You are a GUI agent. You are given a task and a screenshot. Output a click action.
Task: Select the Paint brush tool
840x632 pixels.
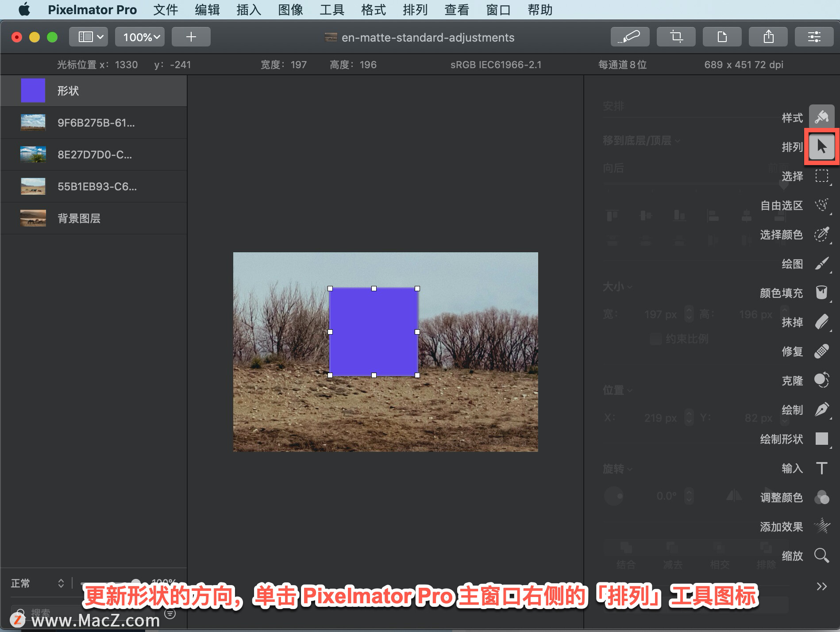821,263
